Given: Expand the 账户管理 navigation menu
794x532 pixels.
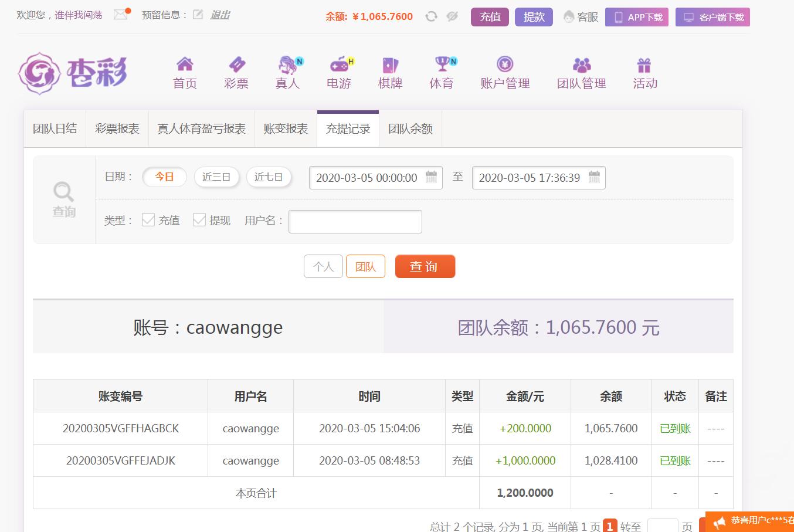Looking at the screenshot, I should (505, 73).
